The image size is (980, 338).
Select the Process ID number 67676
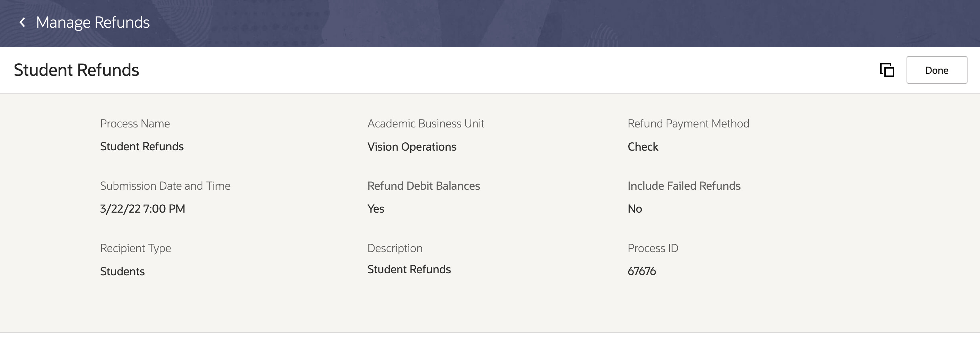(x=641, y=271)
